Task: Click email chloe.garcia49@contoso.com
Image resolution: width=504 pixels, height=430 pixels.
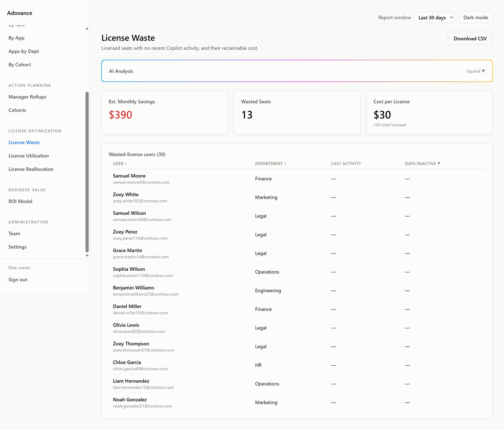Action: coord(140,369)
